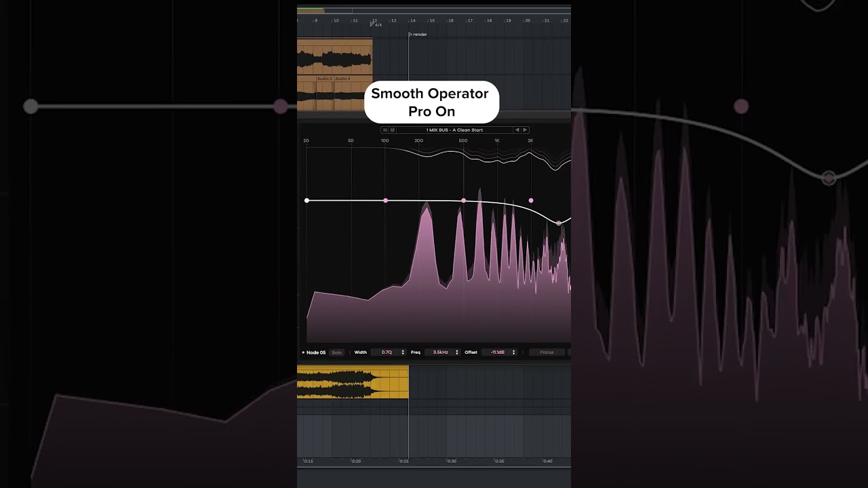Click the 1K frequency label
The image size is (868, 488).
pyautogui.click(x=497, y=140)
